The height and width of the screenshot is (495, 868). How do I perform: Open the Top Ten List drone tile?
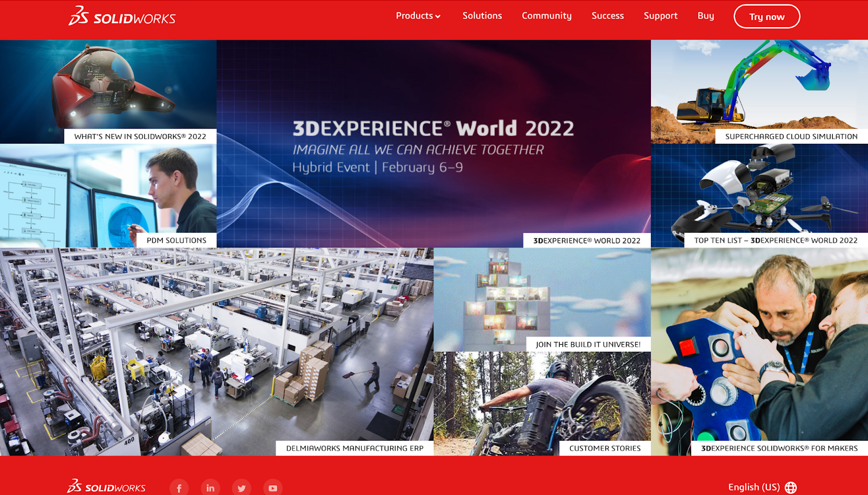pyautogui.click(x=759, y=195)
